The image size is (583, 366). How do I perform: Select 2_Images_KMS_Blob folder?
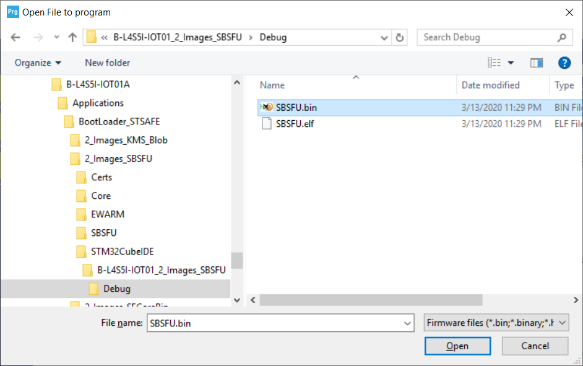tap(126, 140)
